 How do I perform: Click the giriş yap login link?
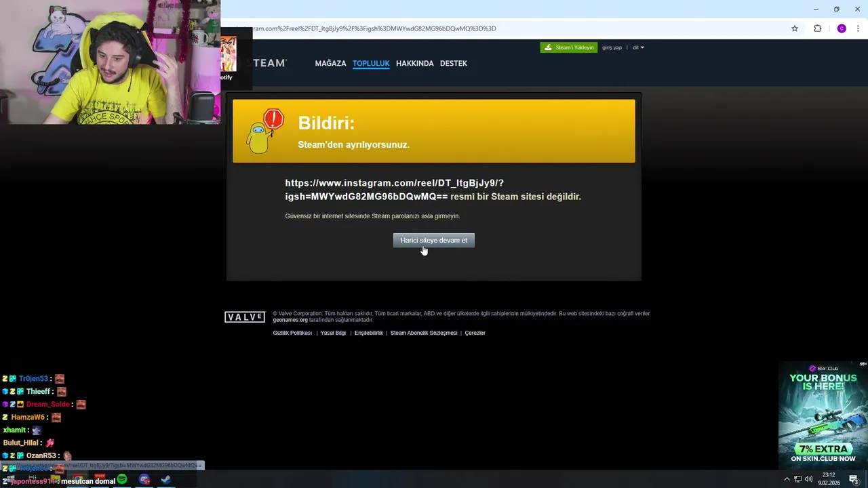612,47
